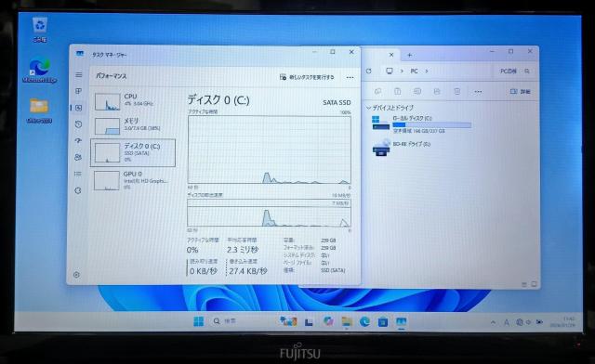The height and width of the screenshot is (364, 595).
Task: Open Microsoft Store from taskbar
Action: coord(383,322)
